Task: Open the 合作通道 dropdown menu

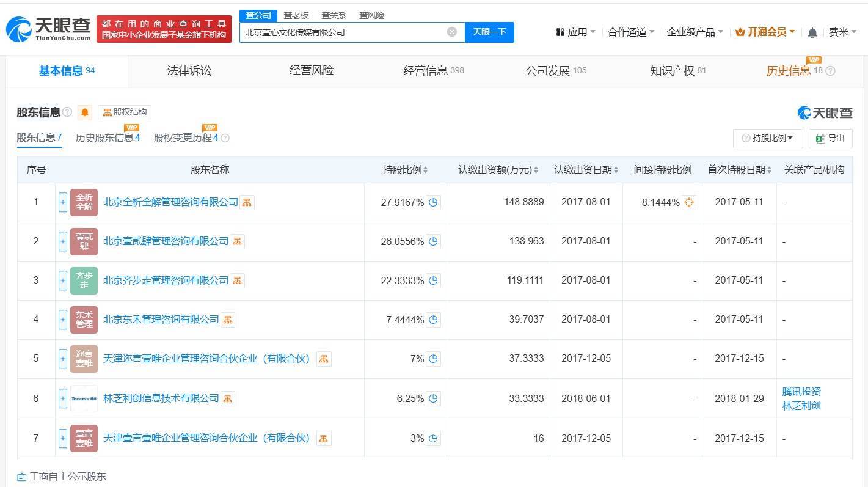Action: coord(631,32)
